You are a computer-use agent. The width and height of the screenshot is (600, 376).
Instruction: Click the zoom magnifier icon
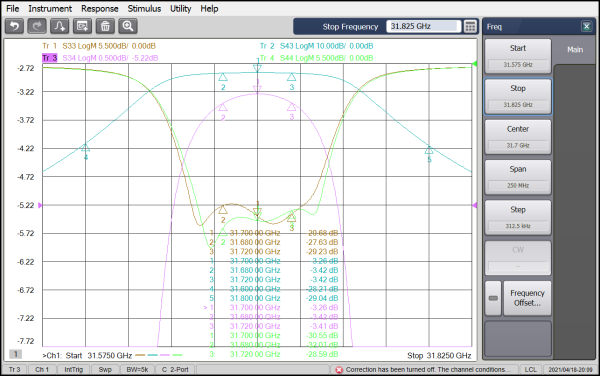point(128,26)
